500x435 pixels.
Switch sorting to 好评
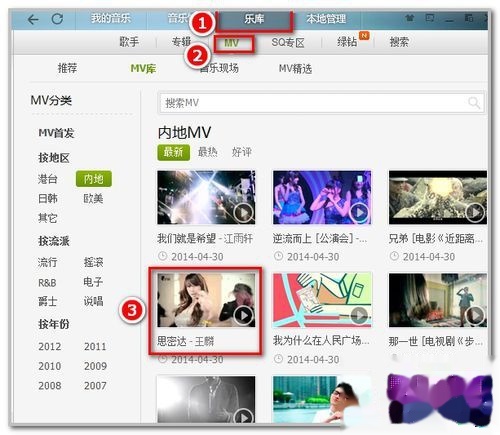(x=242, y=152)
